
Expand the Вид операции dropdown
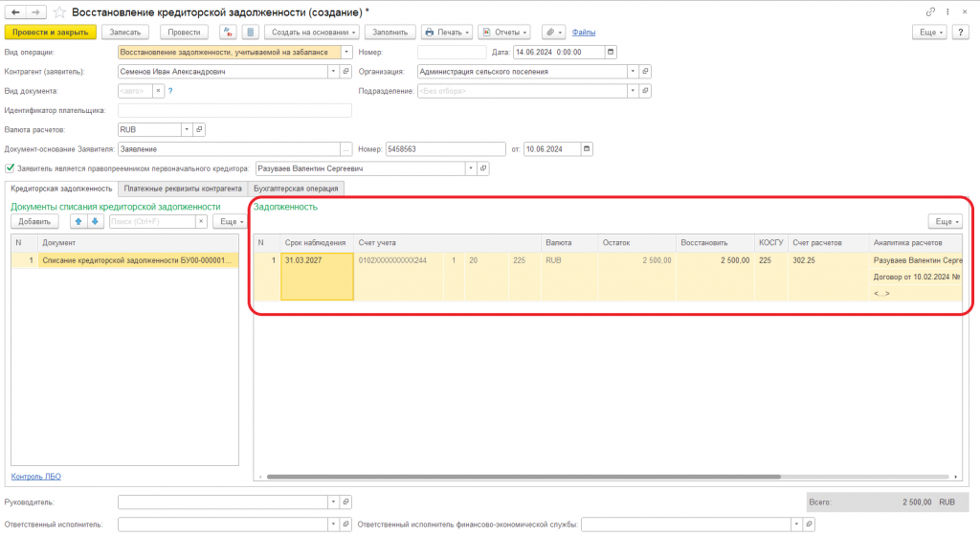346,52
